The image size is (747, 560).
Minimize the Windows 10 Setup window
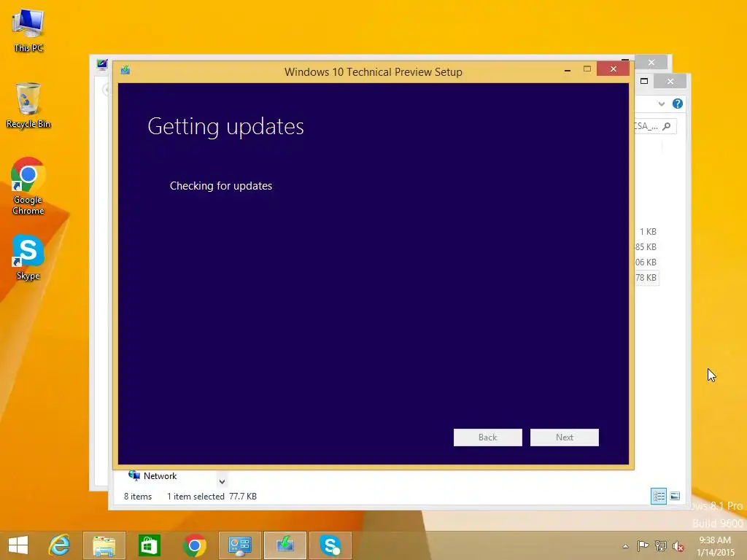click(x=567, y=69)
